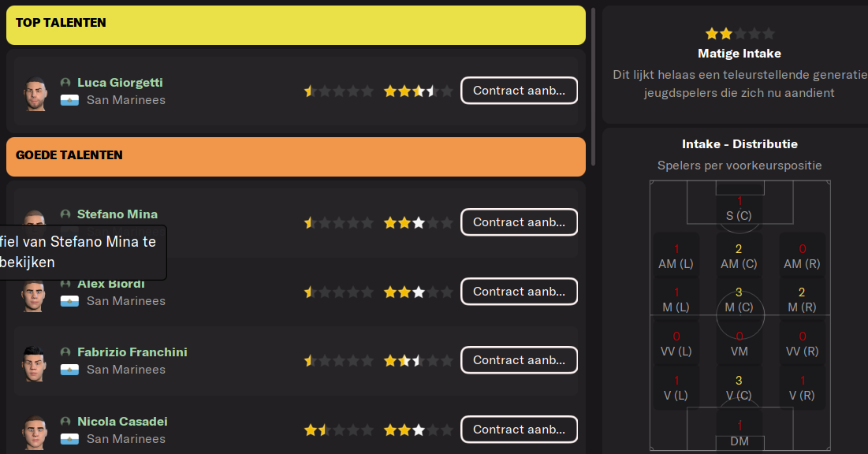The height and width of the screenshot is (454, 868).
Task: Open Fabrizio Franchini's player profile link
Action: point(132,352)
